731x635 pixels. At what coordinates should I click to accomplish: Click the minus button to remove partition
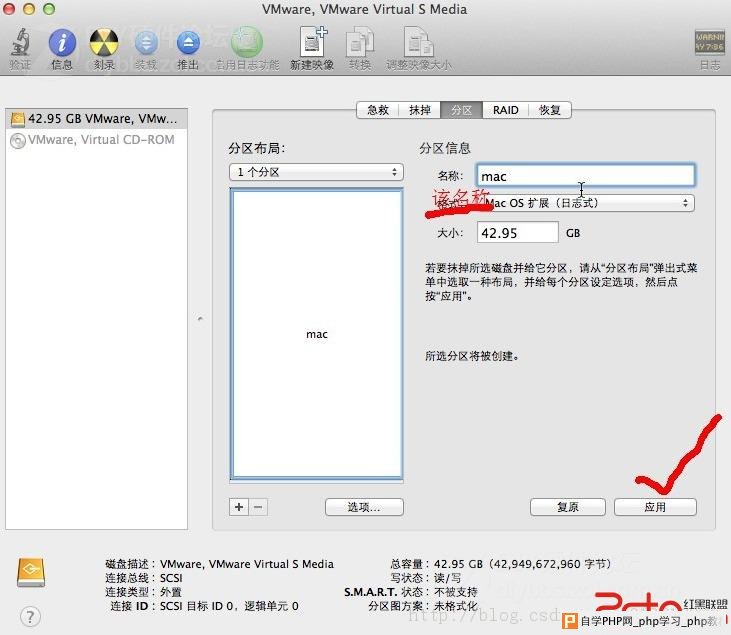coord(258,507)
